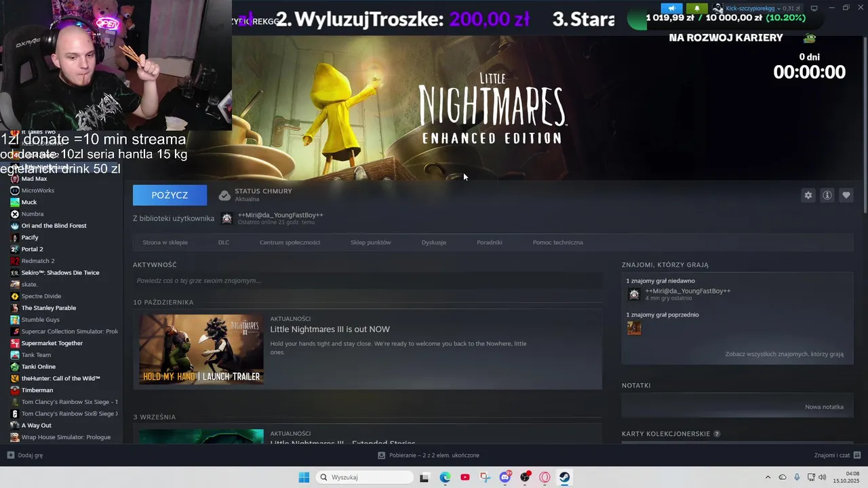Image resolution: width=868 pixels, height=488 pixels.
Task: Click Nowa notatka link
Action: (x=824, y=407)
